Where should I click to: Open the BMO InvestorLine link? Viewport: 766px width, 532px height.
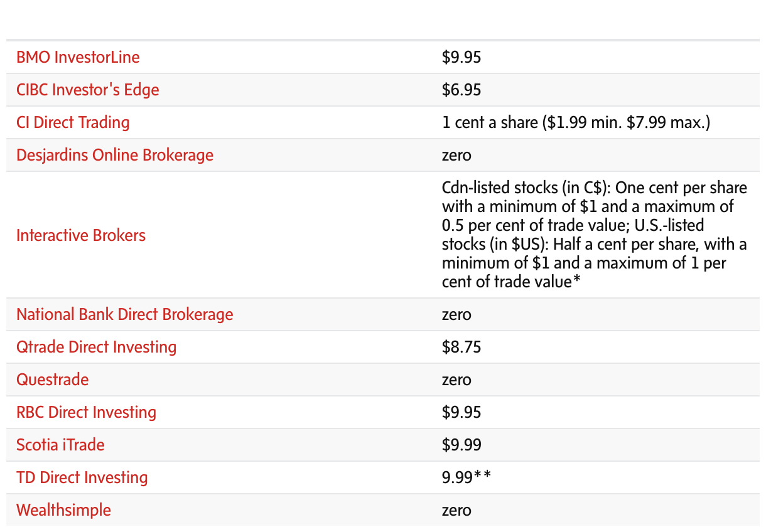point(78,57)
